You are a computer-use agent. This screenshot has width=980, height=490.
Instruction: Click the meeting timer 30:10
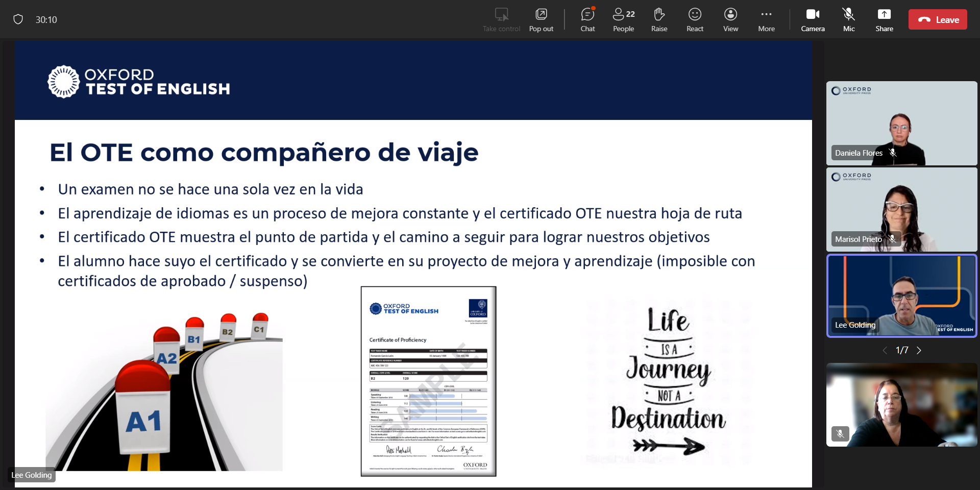(x=46, y=20)
